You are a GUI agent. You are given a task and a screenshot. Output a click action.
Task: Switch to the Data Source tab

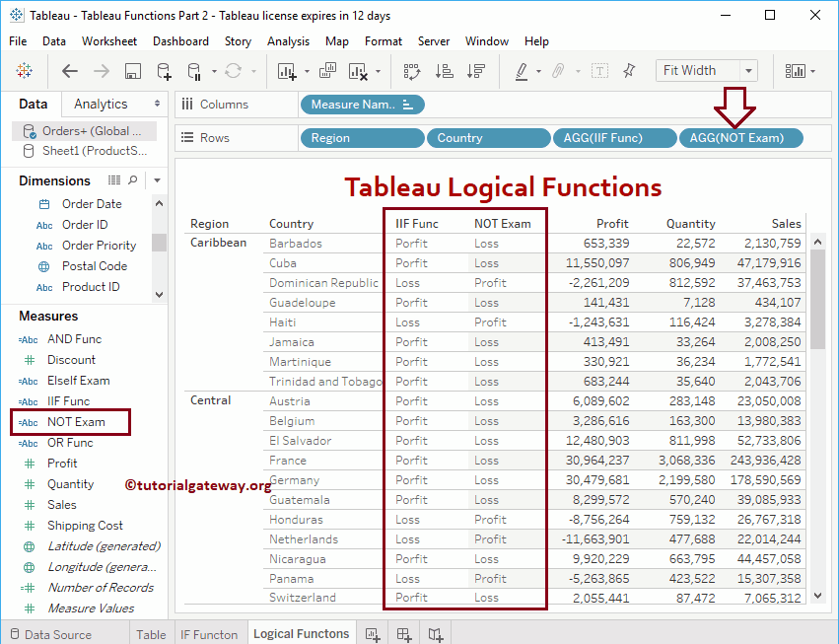coord(51,634)
